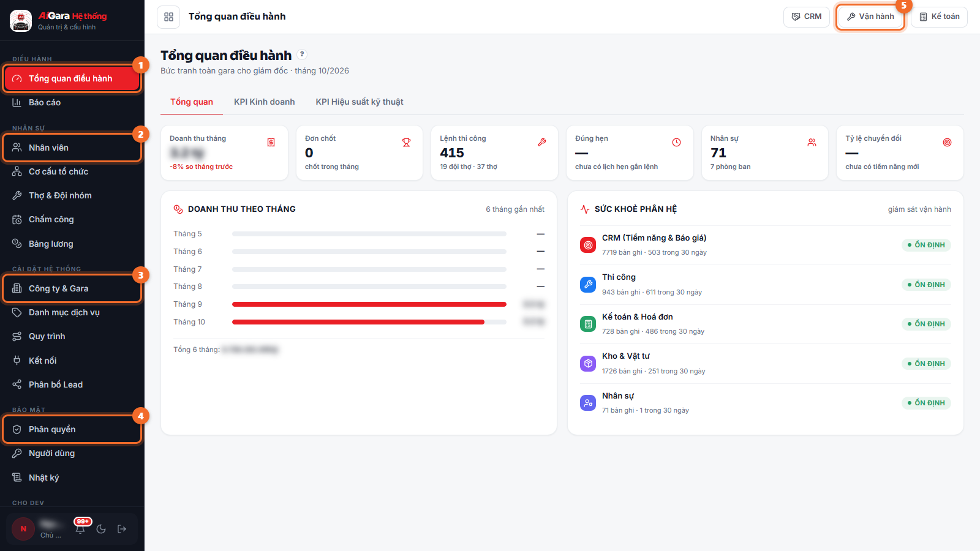Open the grid menu icon beside page title
The height and width of the screenshot is (551, 980).
(x=168, y=17)
